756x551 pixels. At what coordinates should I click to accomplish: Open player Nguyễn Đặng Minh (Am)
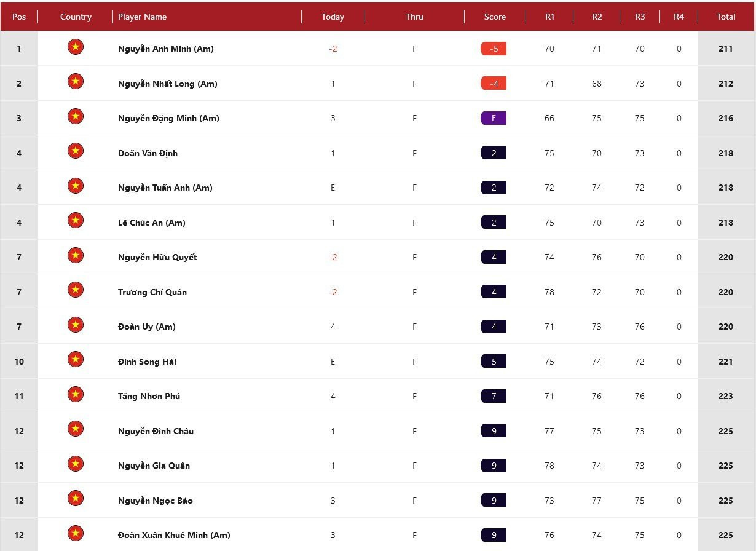(x=168, y=118)
